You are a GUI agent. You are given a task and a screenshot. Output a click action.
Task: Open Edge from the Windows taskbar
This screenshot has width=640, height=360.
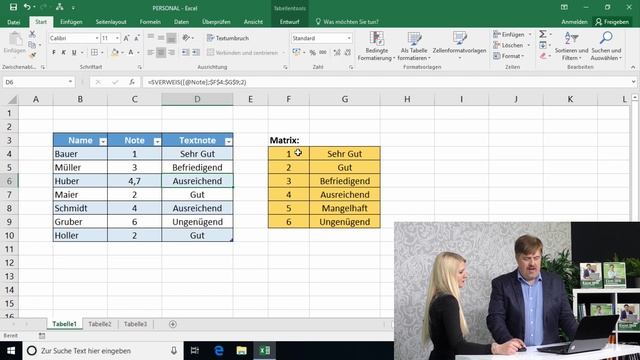219,351
